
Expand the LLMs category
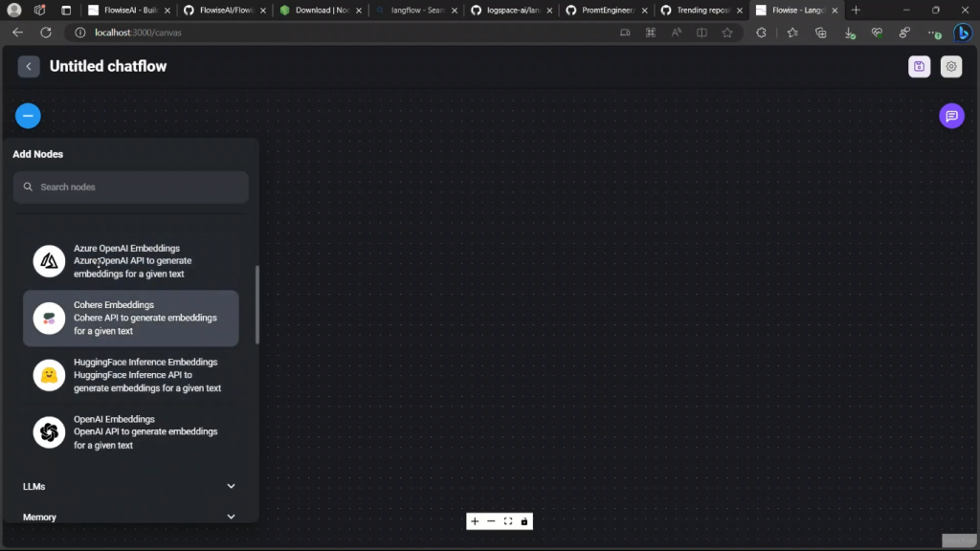[x=129, y=486]
